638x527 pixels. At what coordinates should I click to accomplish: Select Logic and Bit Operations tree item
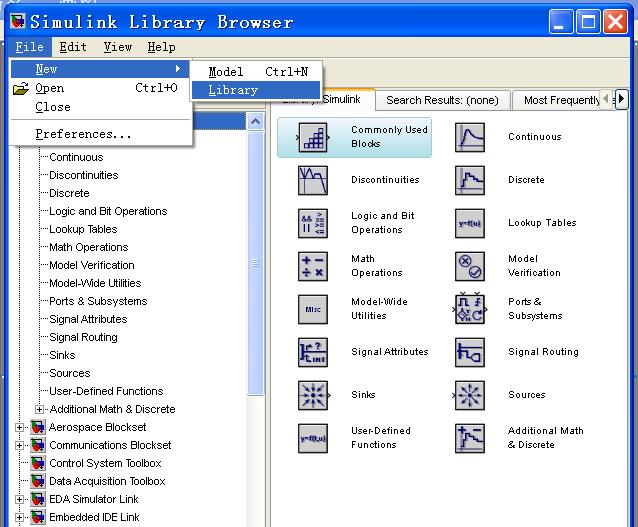coord(108,211)
